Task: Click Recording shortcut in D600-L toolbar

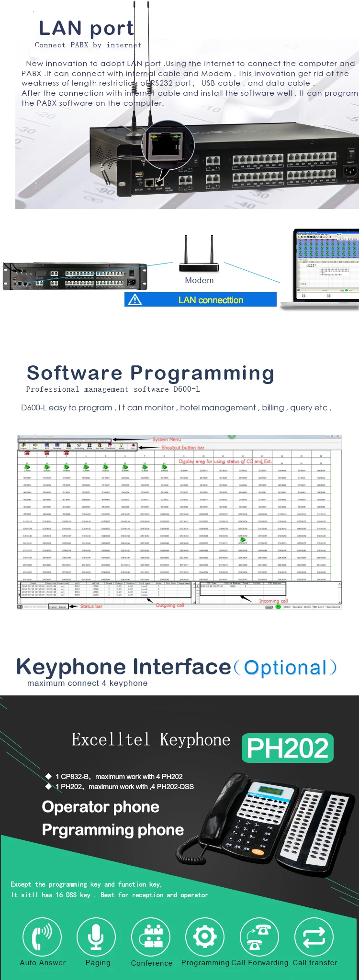Action: 79,446
